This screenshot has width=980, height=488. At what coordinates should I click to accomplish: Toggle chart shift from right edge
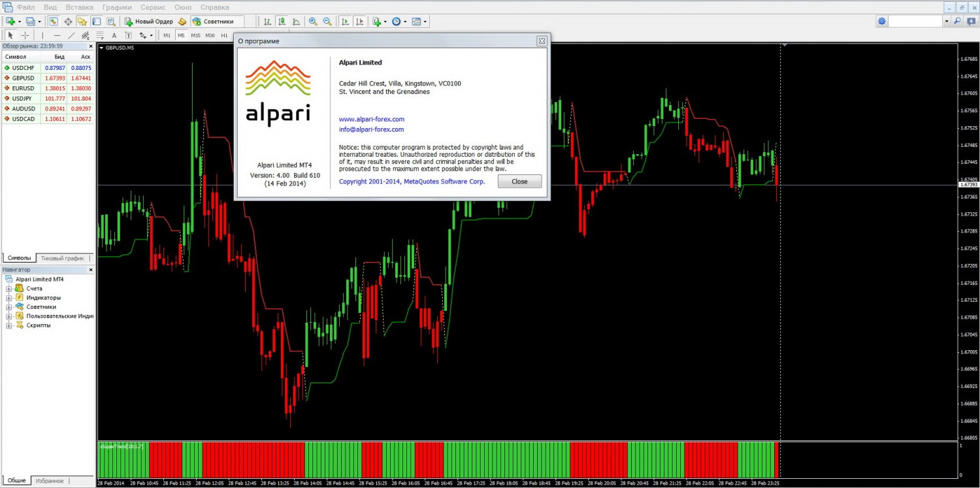(x=359, y=22)
